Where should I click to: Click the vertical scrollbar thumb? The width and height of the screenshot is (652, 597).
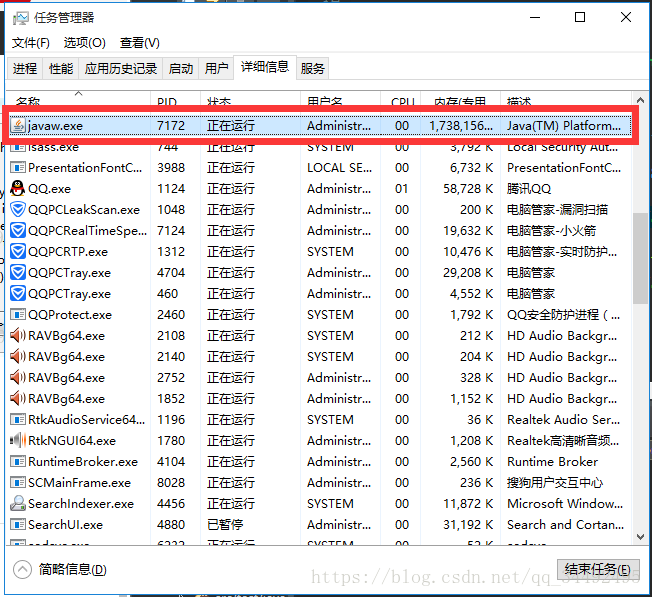(640, 258)
